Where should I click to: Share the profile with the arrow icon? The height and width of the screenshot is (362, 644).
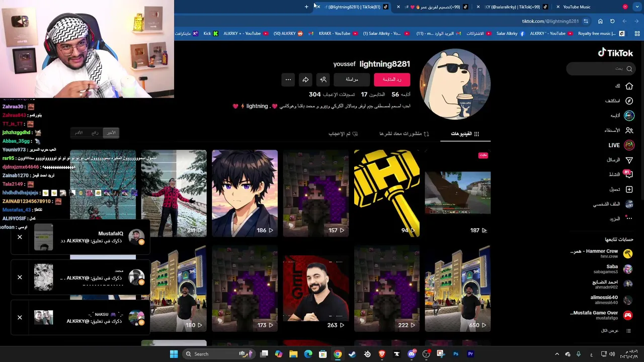pos(305,79)
